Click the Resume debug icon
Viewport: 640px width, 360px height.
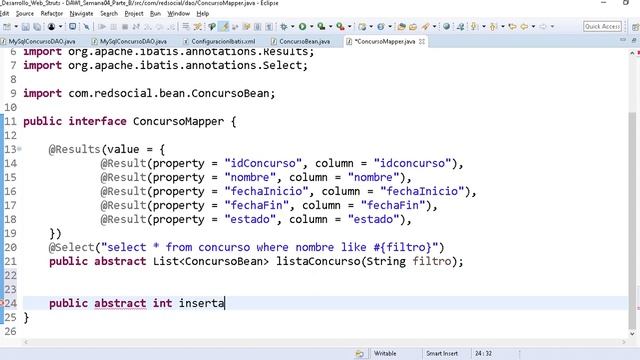[x=102, y=27]
